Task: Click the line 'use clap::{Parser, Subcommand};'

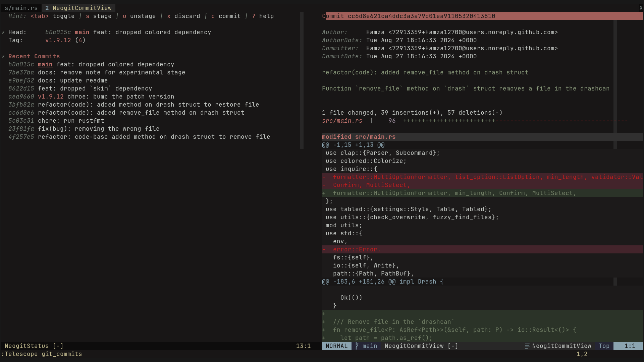Action: tap(383, 153)
